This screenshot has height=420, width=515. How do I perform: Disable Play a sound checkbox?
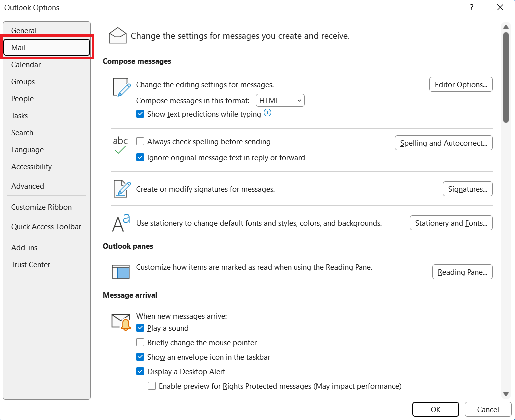coord(140,328)
